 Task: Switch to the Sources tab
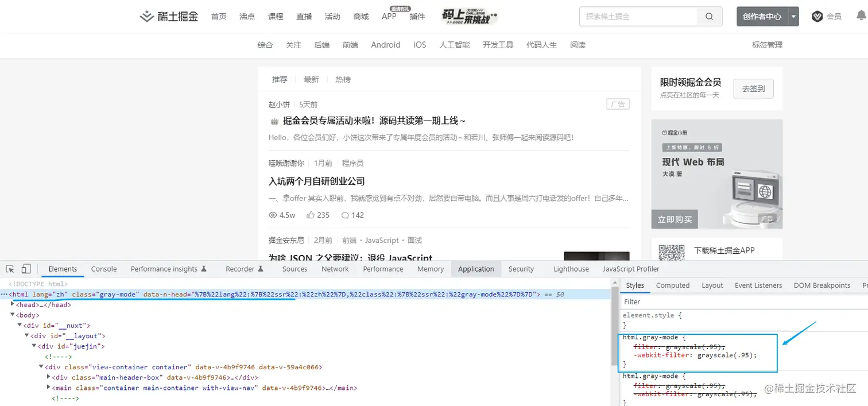[294, 269]
